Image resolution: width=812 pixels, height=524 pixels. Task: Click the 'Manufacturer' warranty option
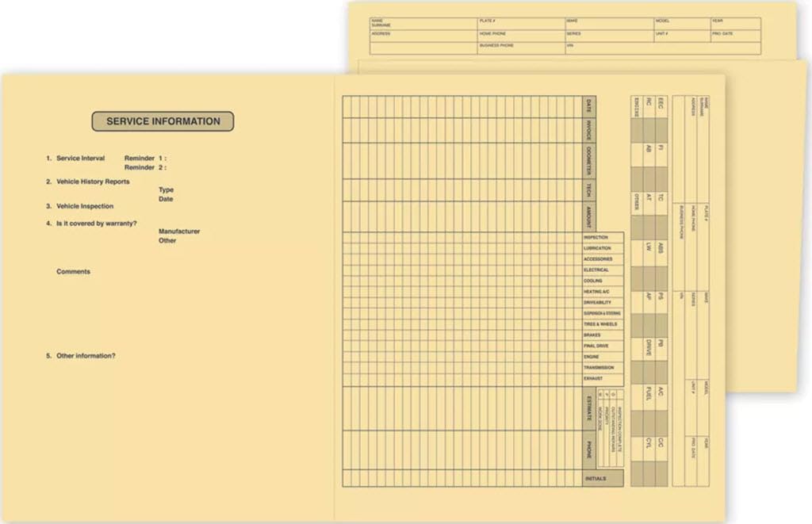(179, 231)
